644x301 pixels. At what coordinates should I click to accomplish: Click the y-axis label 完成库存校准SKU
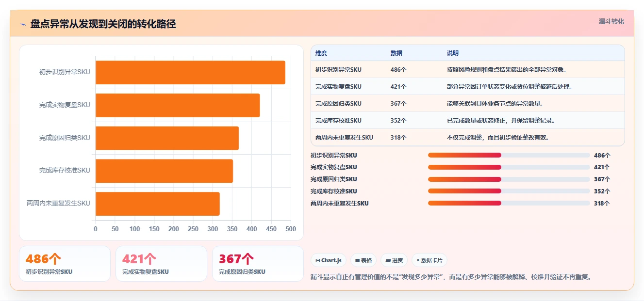[65, 171]
